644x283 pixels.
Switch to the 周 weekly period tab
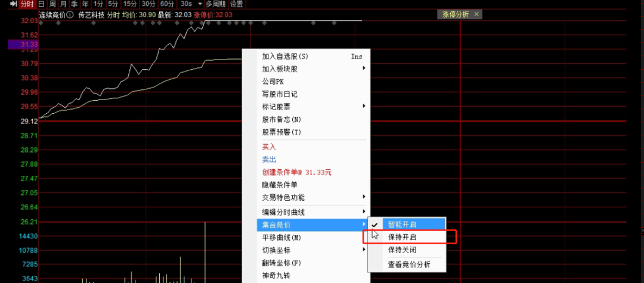[x=52, y=4]
